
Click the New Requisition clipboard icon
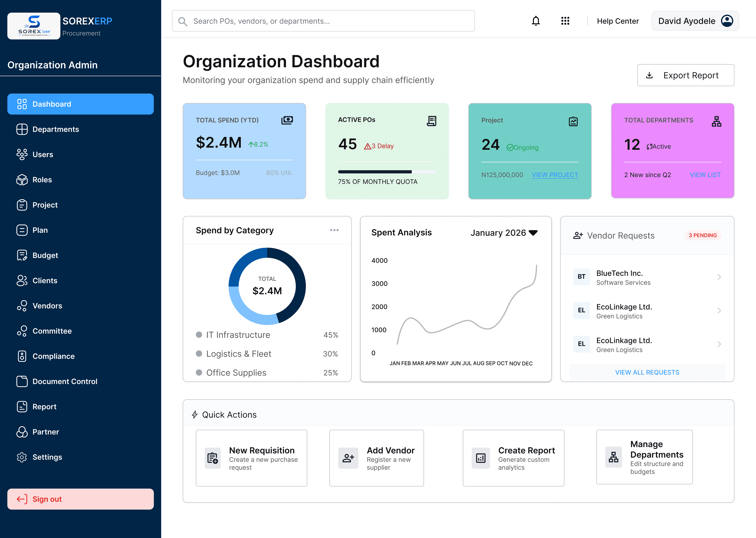pos(212,458)
